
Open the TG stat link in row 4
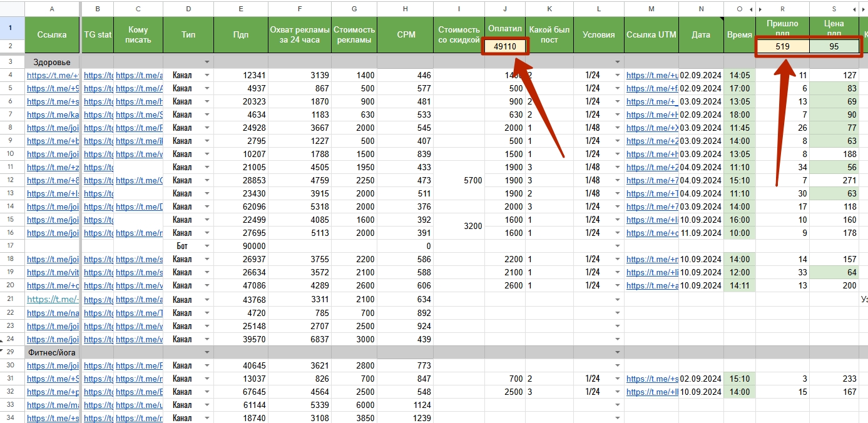pos(98,76)
